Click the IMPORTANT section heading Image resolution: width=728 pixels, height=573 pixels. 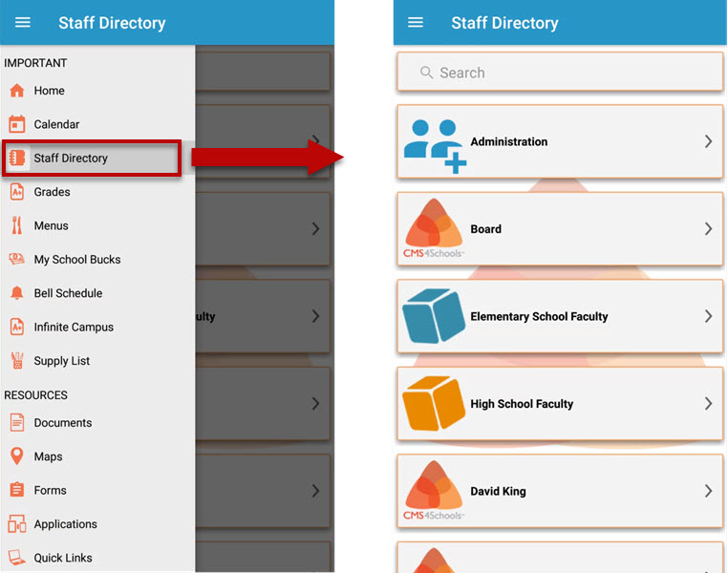coord(35,63)
